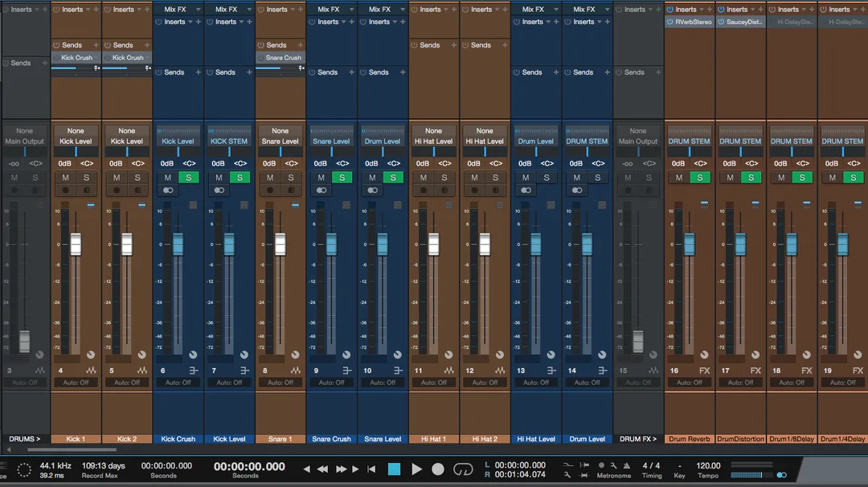This screenshot has width=868, height=487.
Task: Click the Snare Level volume fader handle
Action: tap(383, 244)
